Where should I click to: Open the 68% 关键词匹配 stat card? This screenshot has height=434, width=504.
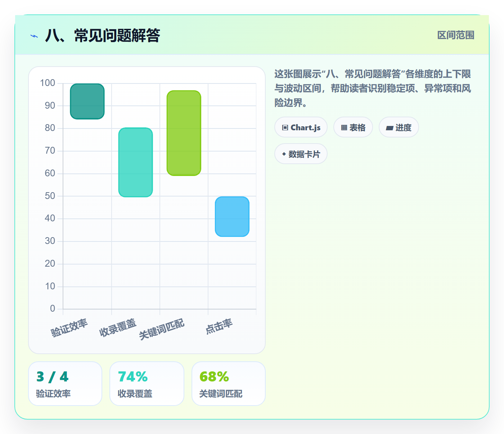pyautogui.click(x=229, y=384)
